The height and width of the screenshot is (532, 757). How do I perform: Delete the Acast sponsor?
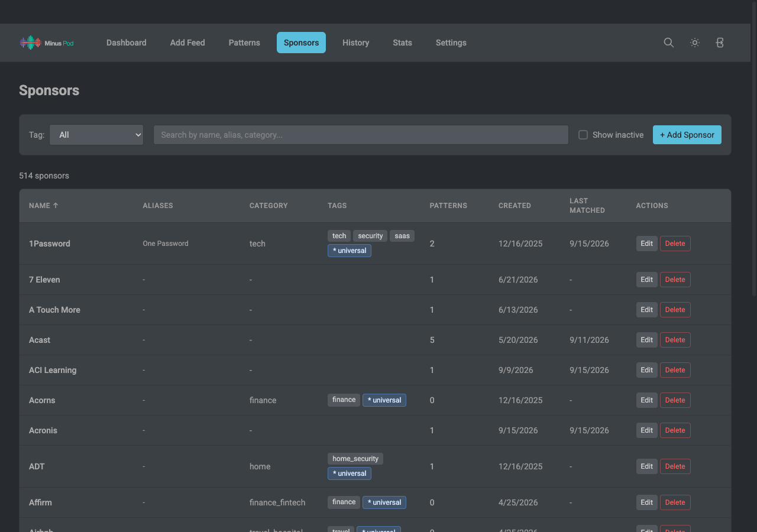675,340
